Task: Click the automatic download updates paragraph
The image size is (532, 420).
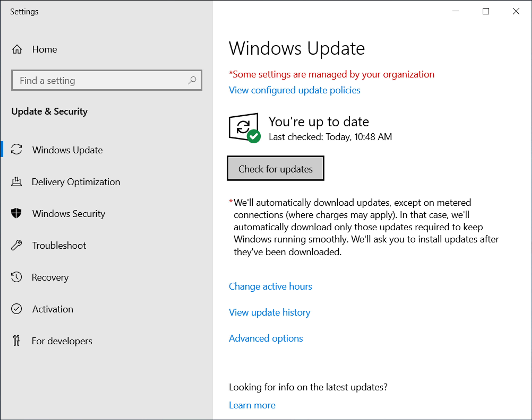Action: 364,227
